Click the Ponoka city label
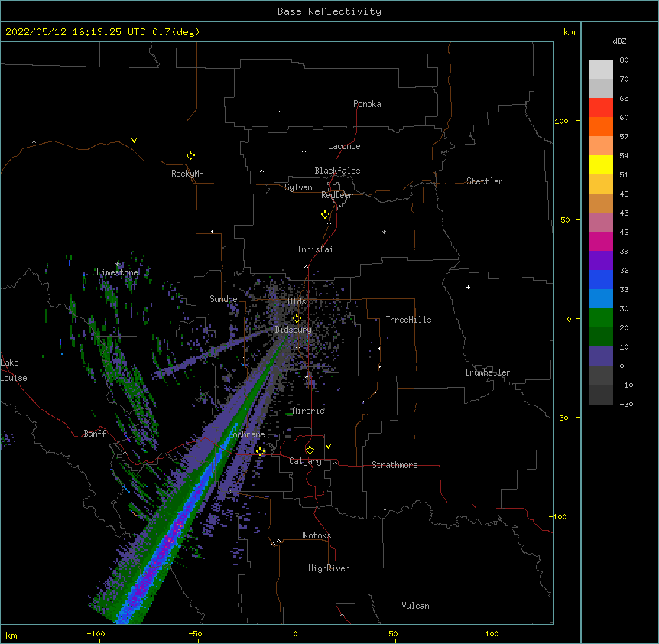Screen dimensions: 659x644 367,104
